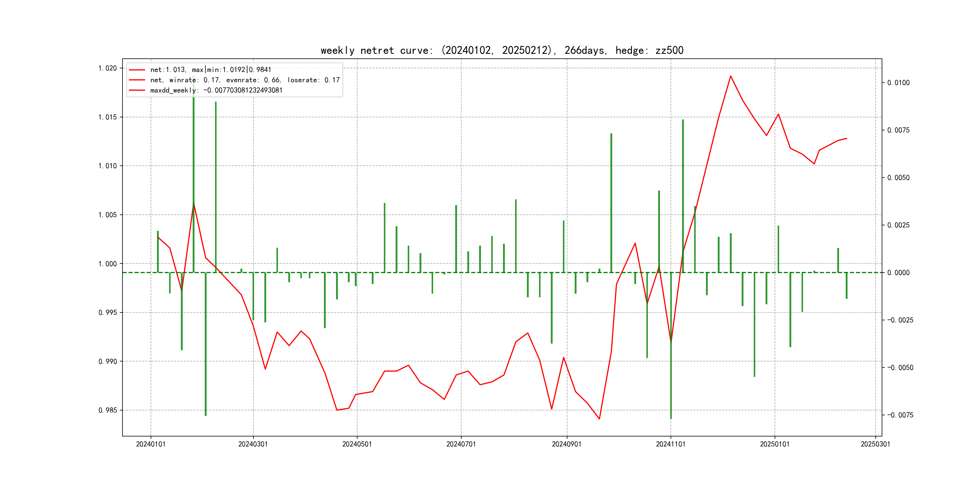Image resolution: width=980 pixels, height=490 pixels.
Task: Click the winrate legend entry text
Action: pos(245,80)
